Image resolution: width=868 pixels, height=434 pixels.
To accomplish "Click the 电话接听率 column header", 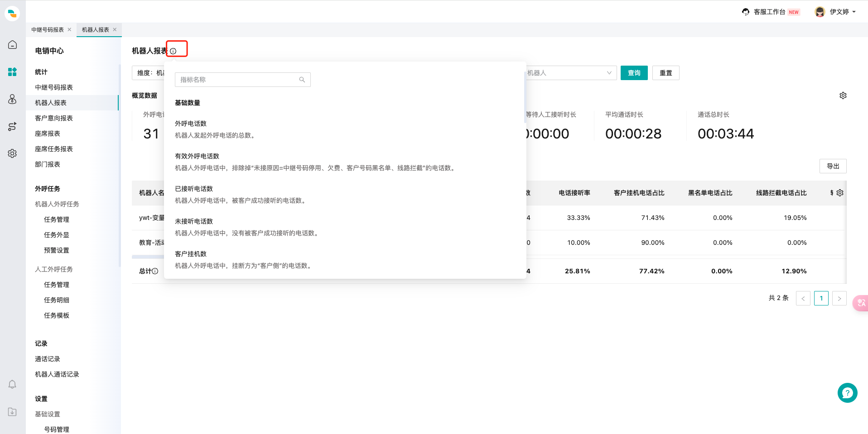I will (574, 193).
